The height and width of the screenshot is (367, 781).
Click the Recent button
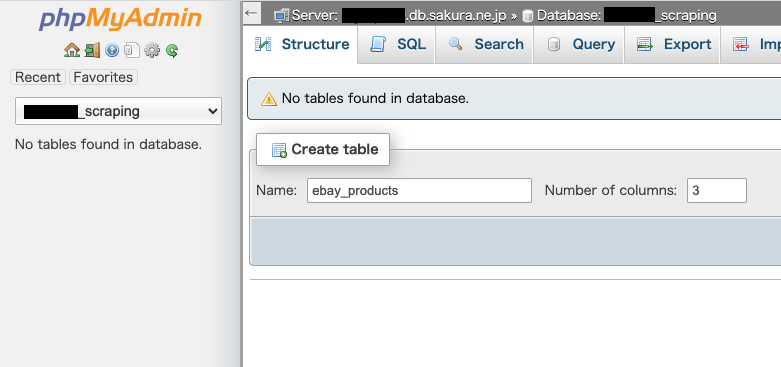38,77
